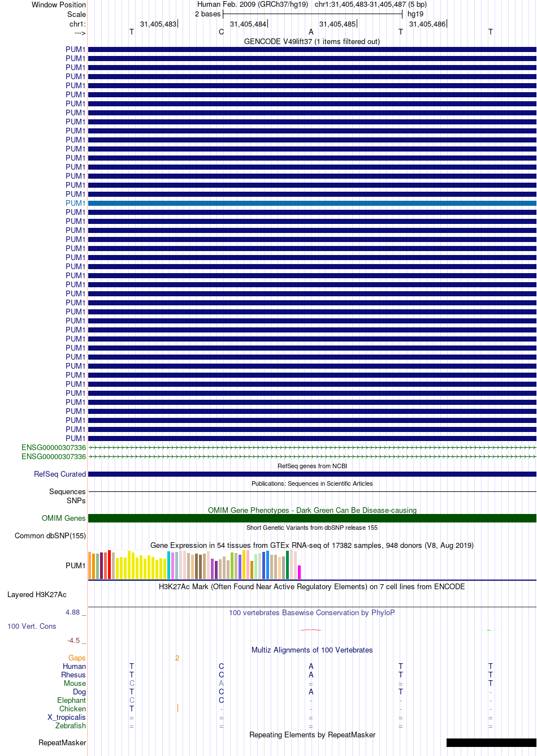
Task: Select the Scale track label
Action: coord(76,14)
